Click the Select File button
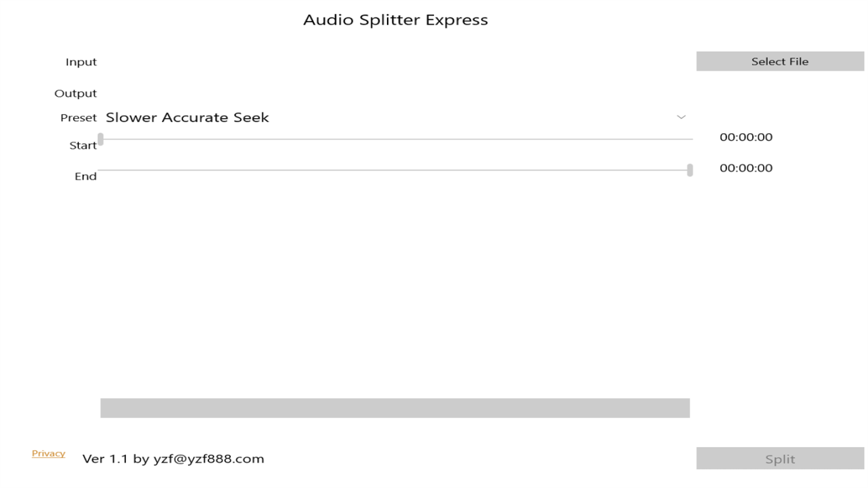The width and height of the screenshot is (868, 488). tap(779, 61)
